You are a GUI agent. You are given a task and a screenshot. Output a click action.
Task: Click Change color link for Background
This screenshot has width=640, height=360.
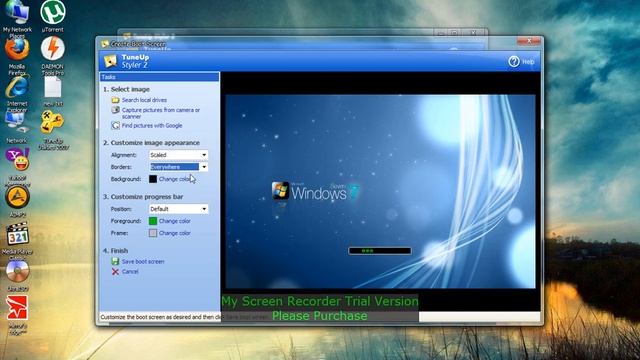pyautogui.click(x=175, y=179)
